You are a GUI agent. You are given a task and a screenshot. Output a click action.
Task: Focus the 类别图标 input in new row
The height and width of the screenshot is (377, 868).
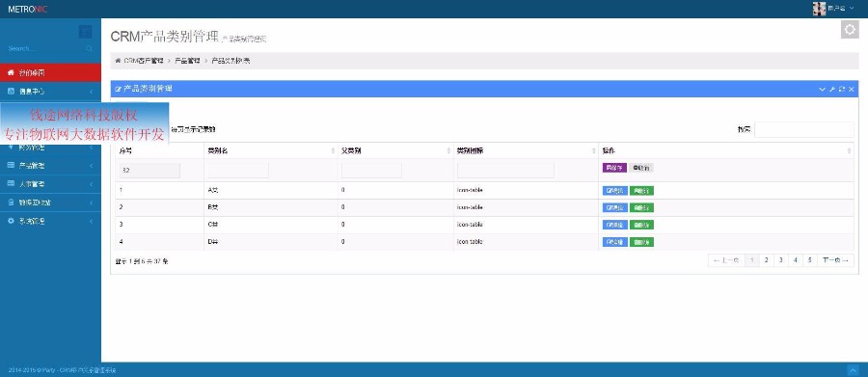[x=505, y=171]
